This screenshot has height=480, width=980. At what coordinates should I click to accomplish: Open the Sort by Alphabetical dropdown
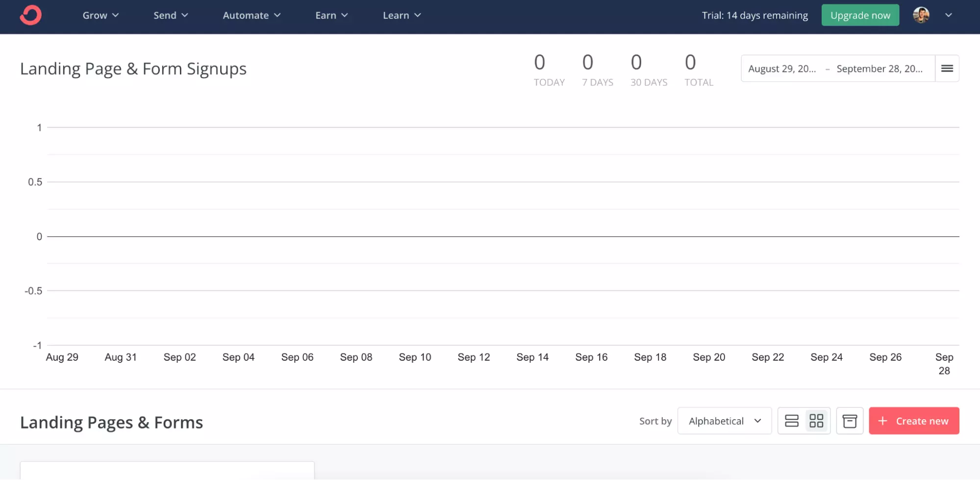pyautogui.click(x=724, y=421)
